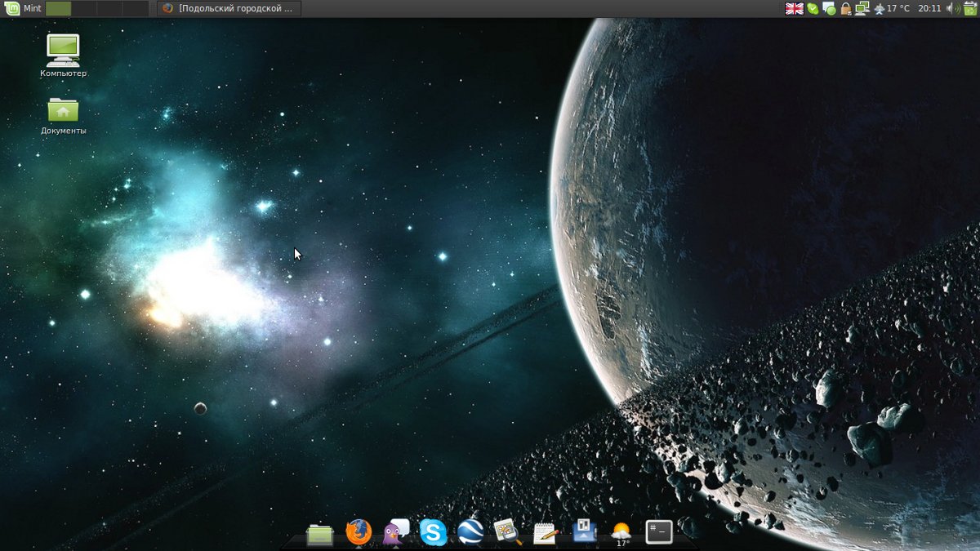Launch the terminal from the dock
Image resolution: width=980 pixels, height=551 pixels.
point(658,532)
